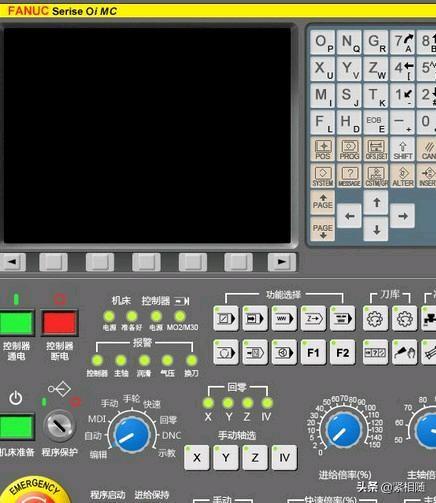The height and width of the screenshot is (503, 436).
Task: Click the DNC label on mode dial
Action: [x=171, y=435]
